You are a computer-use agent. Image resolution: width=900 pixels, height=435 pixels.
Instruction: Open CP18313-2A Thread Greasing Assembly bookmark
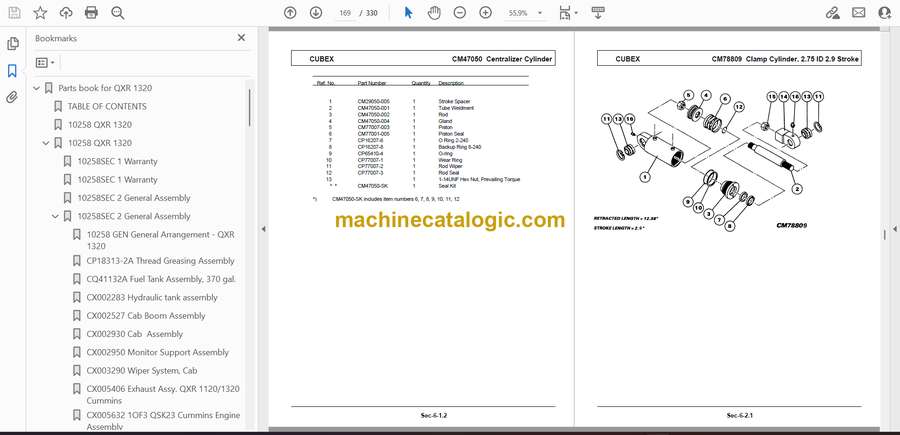[161, 261]
